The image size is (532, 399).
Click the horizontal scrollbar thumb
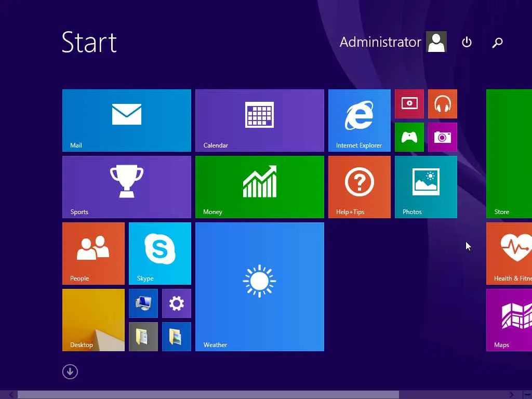(208, 395)
